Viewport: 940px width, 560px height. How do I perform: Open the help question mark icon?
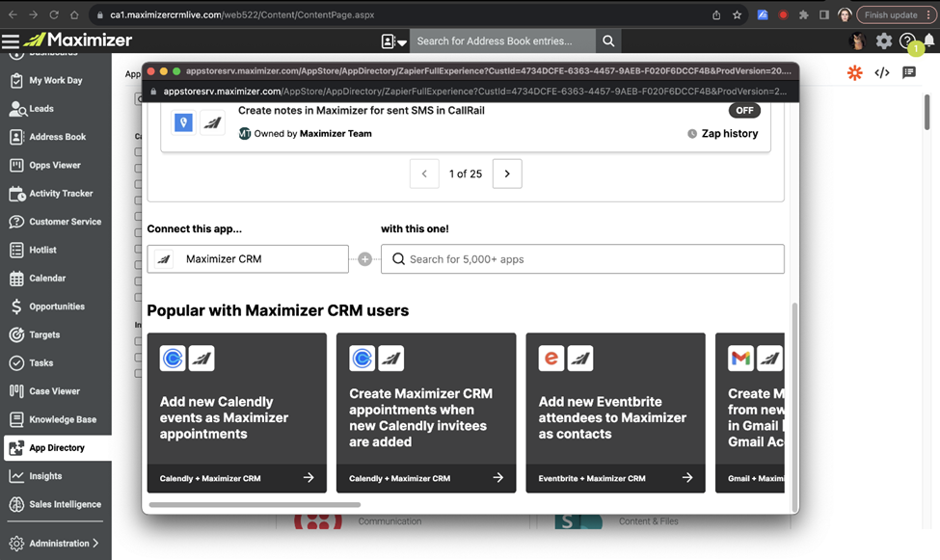click(907, 40)
